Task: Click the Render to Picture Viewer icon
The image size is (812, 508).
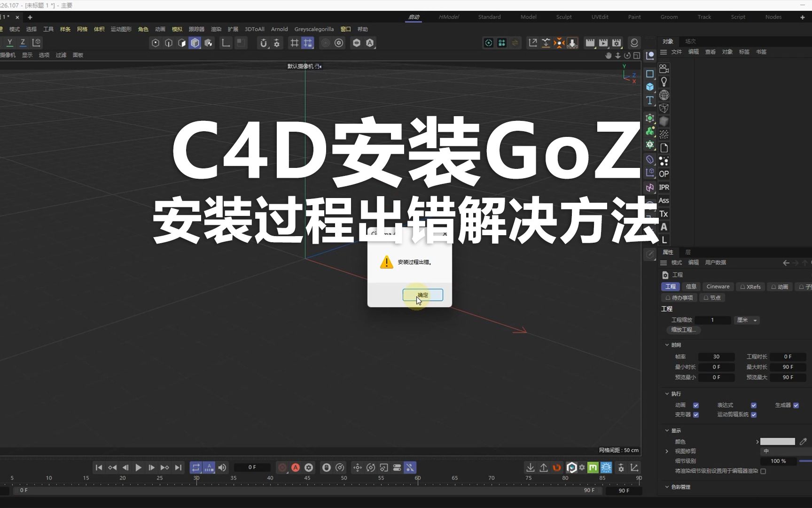Action: coord(603,43)
